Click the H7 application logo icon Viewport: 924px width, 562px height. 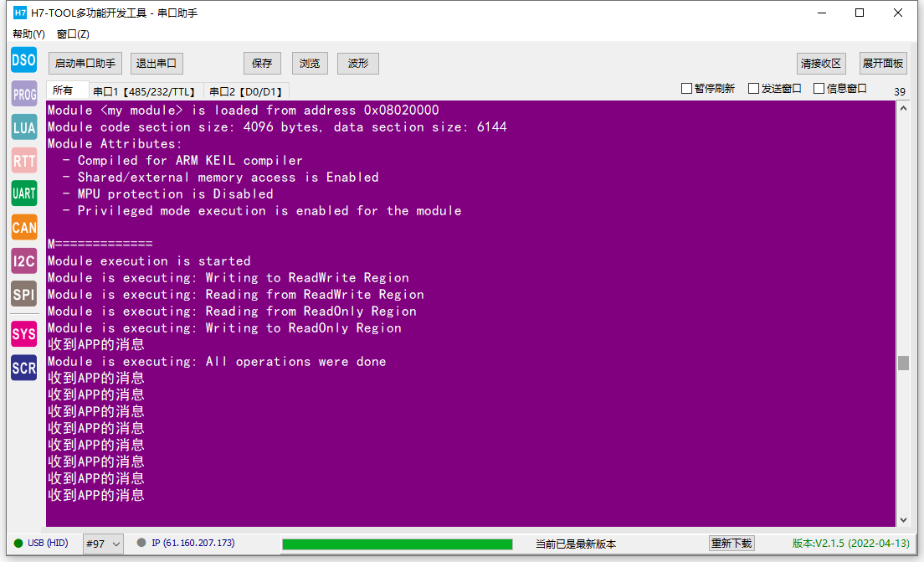(x=20, y=13)
